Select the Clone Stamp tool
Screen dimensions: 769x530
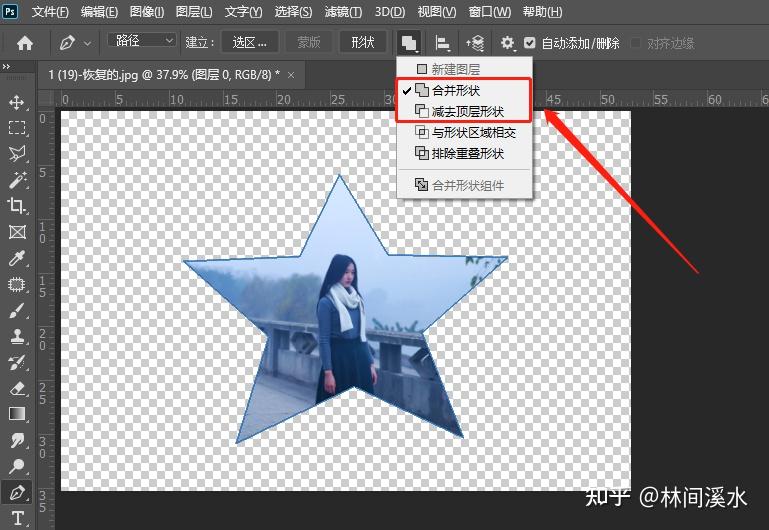click(x=17, y=336)
